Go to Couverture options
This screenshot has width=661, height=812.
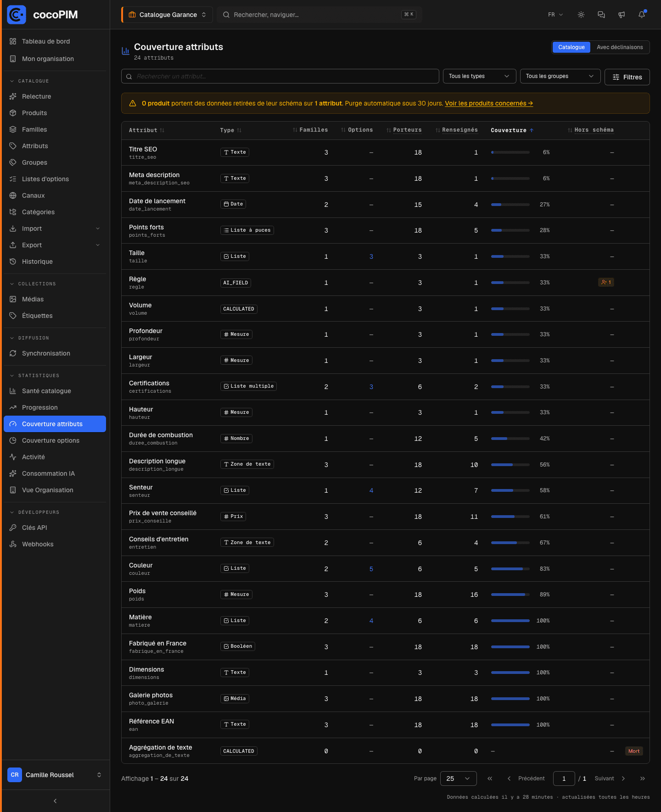(55, 440)
